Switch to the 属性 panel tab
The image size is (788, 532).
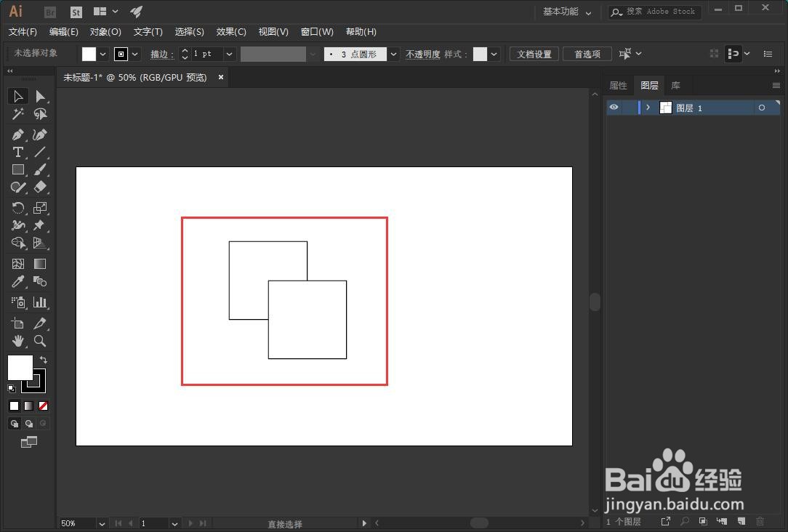[x=618, y=86]
